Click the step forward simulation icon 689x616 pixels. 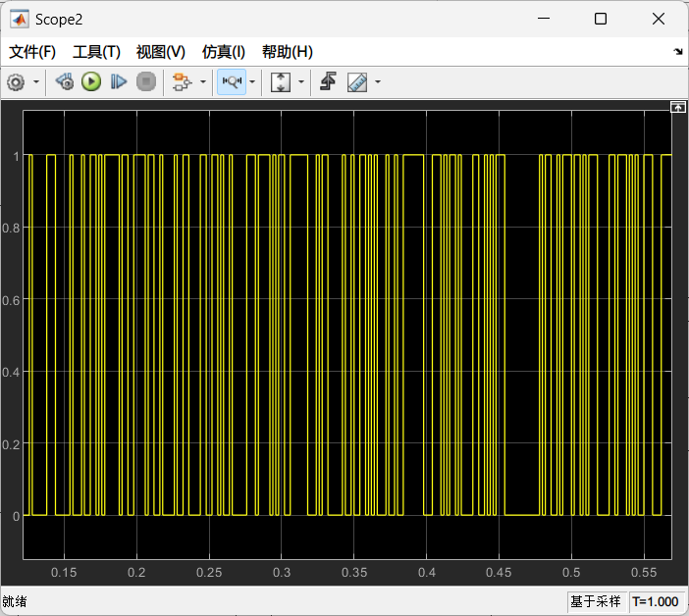tap(119, 82)
